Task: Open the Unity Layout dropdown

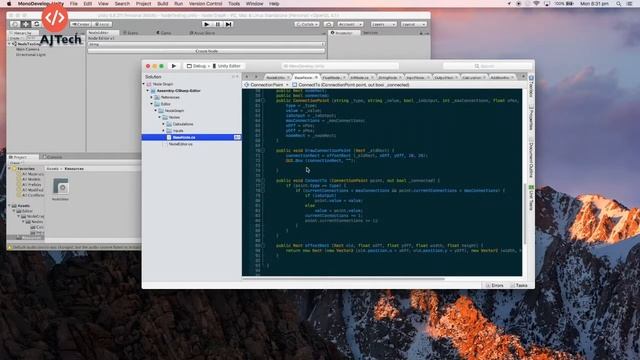Action: tap(413, 24)
